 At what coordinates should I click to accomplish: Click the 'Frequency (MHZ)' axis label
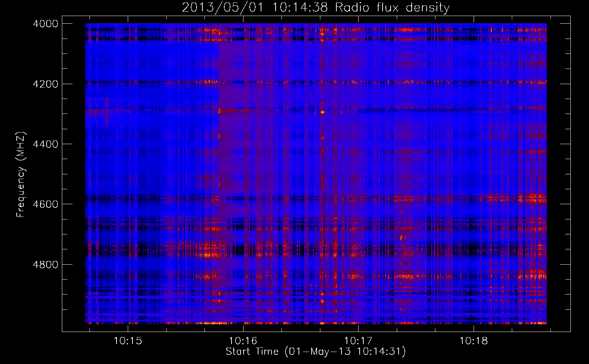(x=21, y=175)
